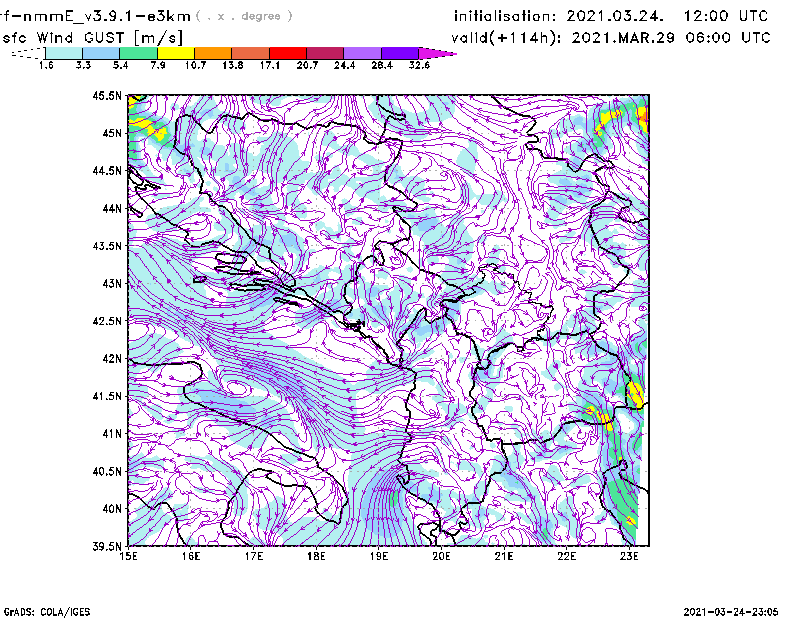
Task: Click the '40N' latitude label
Action: click(112, 509)
